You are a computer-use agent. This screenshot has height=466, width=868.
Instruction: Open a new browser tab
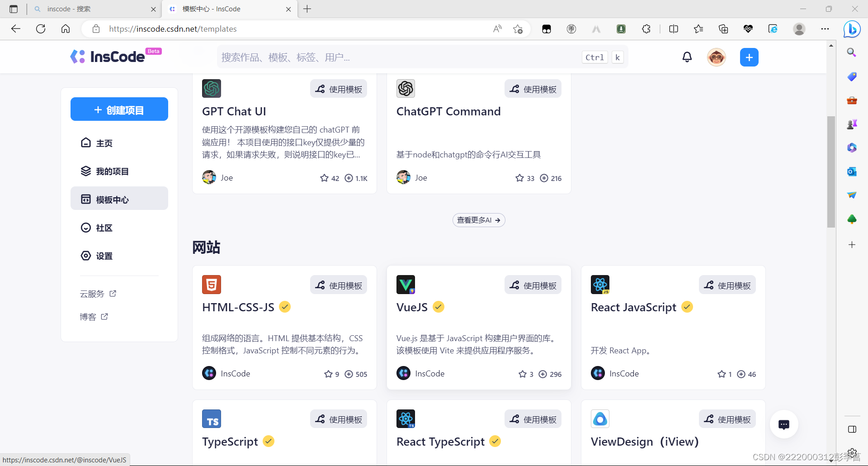tap(307, 9)
